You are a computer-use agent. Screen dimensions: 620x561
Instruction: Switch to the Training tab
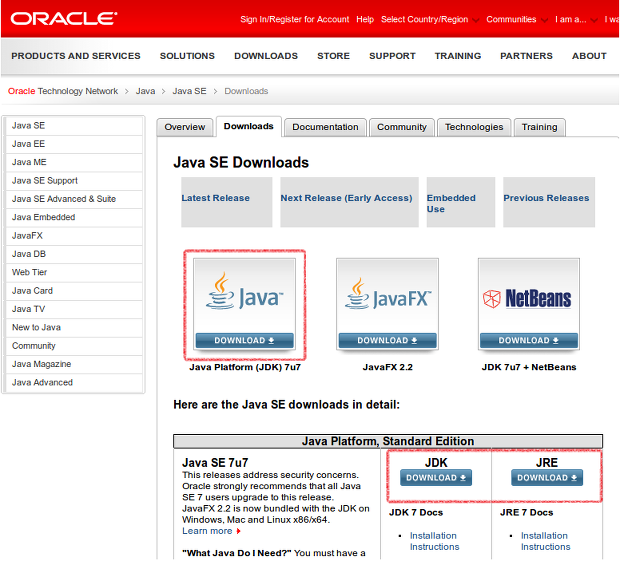539,127
